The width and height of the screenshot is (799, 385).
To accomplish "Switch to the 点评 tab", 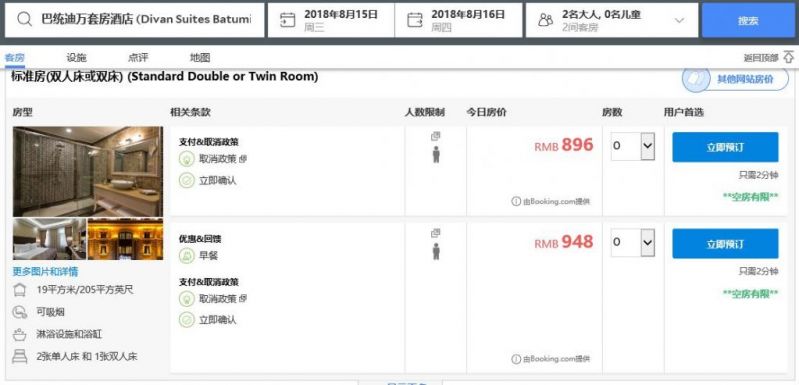I will tap(138, 58).
